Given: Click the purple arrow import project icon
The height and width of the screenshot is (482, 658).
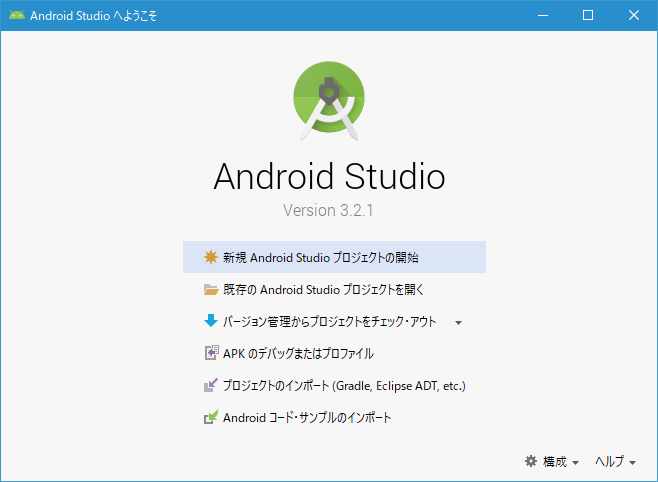Looking at the screenshot, I should [211, 385].
